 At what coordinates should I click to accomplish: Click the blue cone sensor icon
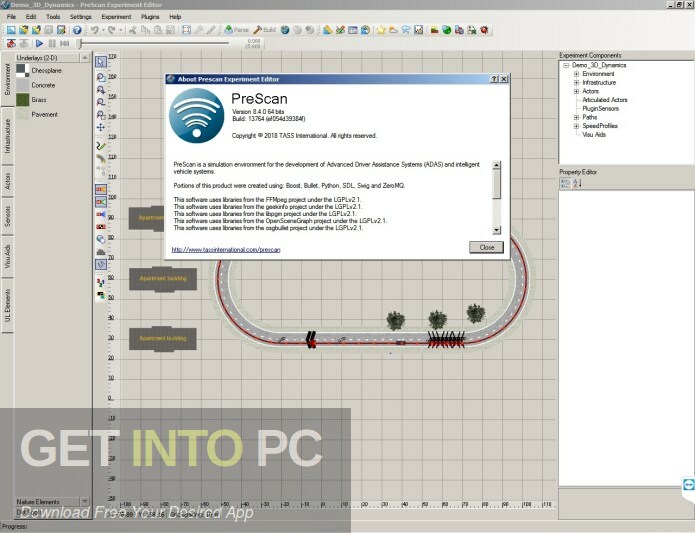[101, 214]
